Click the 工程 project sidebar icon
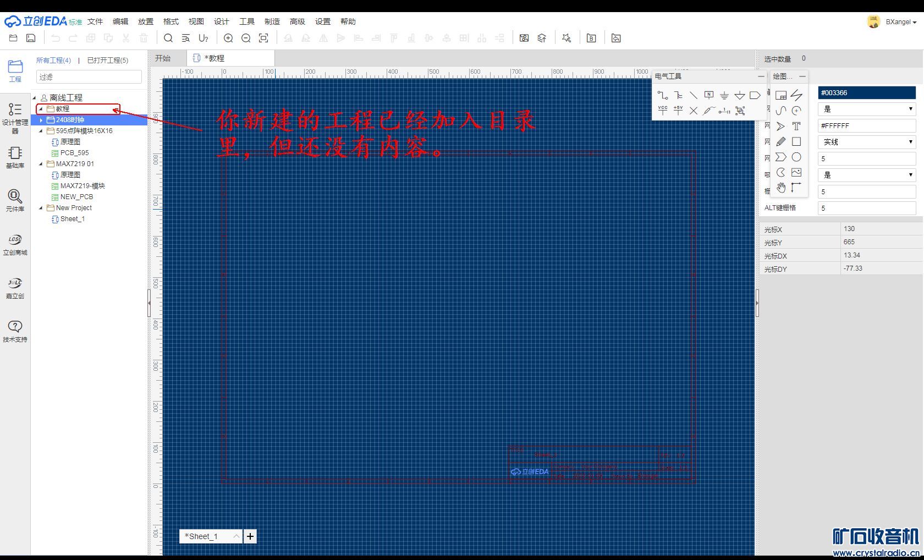The width and height of the screenshot is (924, 560). pos(15,70)
